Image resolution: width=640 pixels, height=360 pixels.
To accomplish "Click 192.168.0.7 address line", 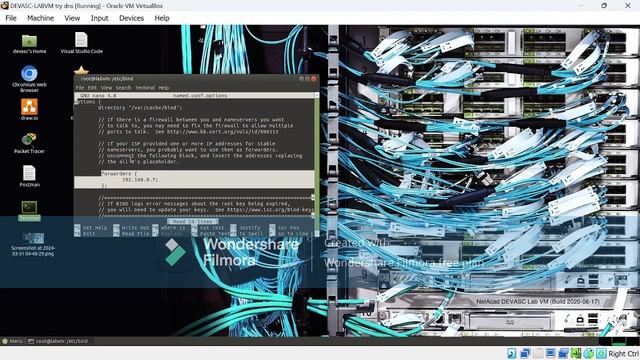I will pyautogui.click(x=140, y=180).
